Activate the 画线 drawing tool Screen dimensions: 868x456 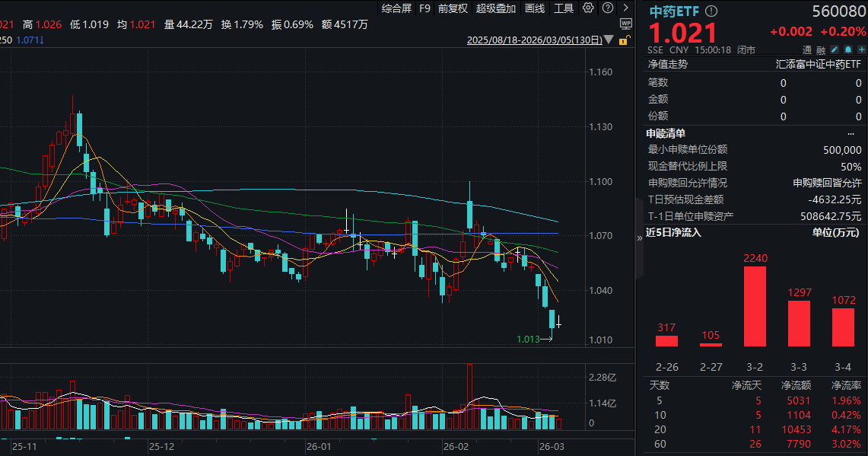[535, 8]
